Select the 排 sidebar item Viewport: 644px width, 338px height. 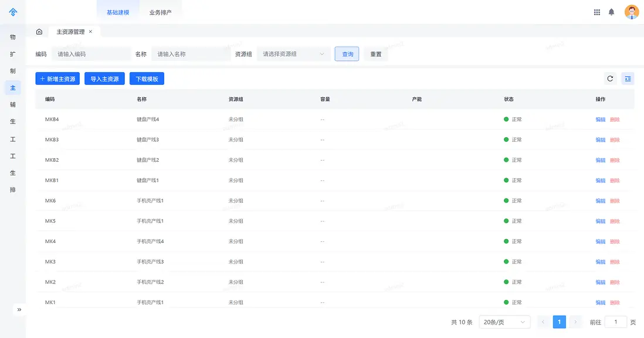coord(13,190)
